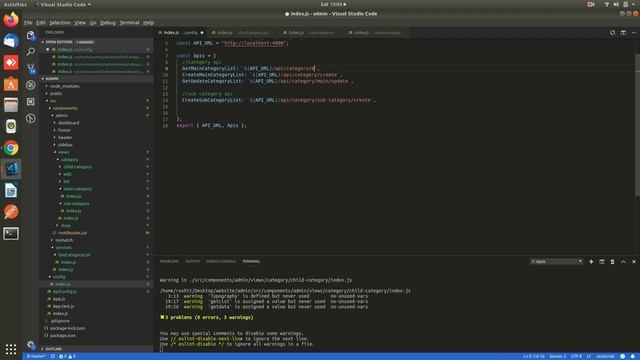This screenshot has width=640, height=360.
Task: Switch to the fourth index.js editor tab
Action: point(378,33)
